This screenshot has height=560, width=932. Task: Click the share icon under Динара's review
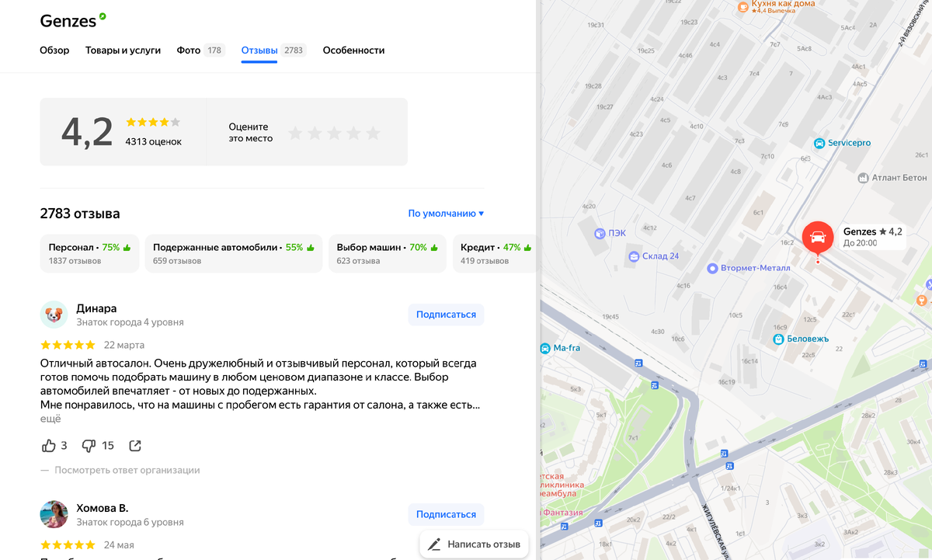click(134, 445)
